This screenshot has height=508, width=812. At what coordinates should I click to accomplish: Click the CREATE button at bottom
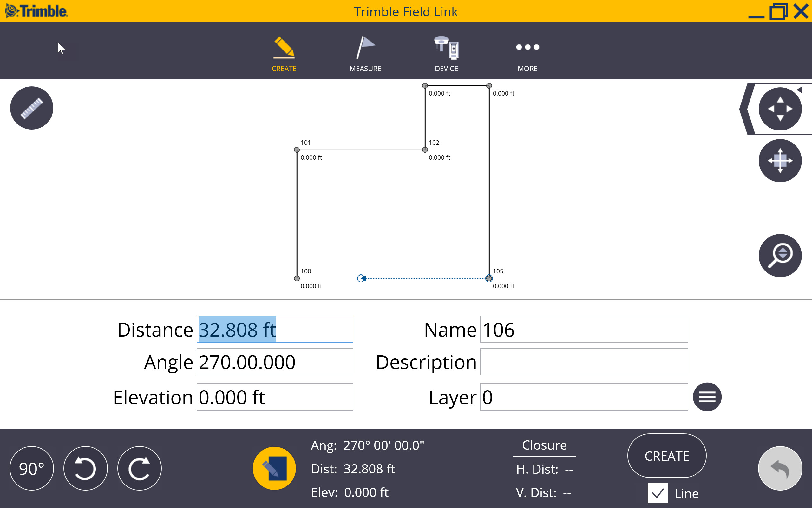coord(667,456)
